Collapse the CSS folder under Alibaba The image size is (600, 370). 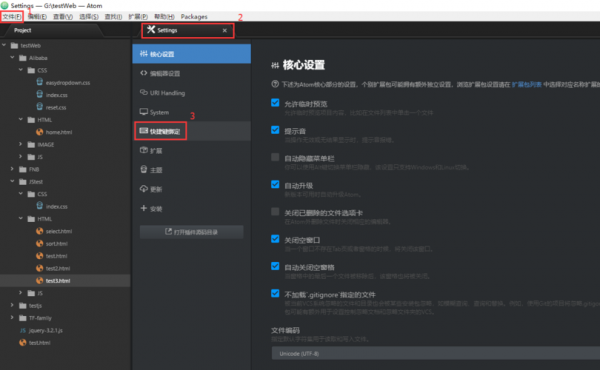[21, 70]
